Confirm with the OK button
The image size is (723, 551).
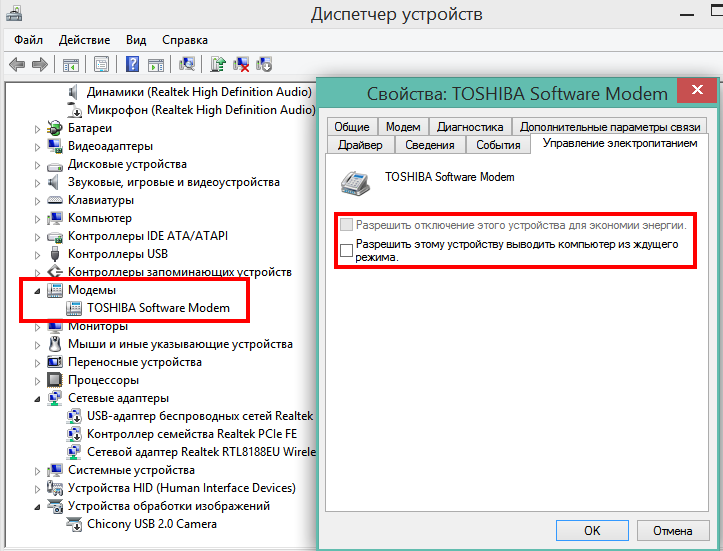592,531
